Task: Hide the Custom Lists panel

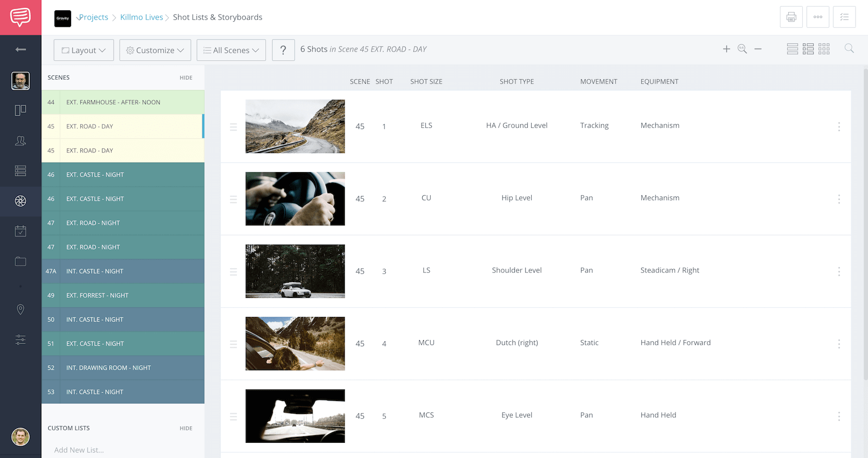Action: (186, 428)
